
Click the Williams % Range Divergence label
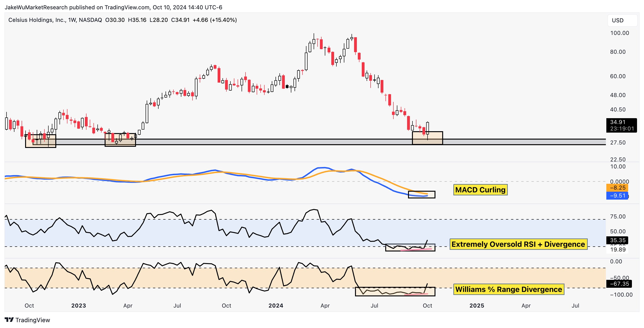(x=508, y=289)
